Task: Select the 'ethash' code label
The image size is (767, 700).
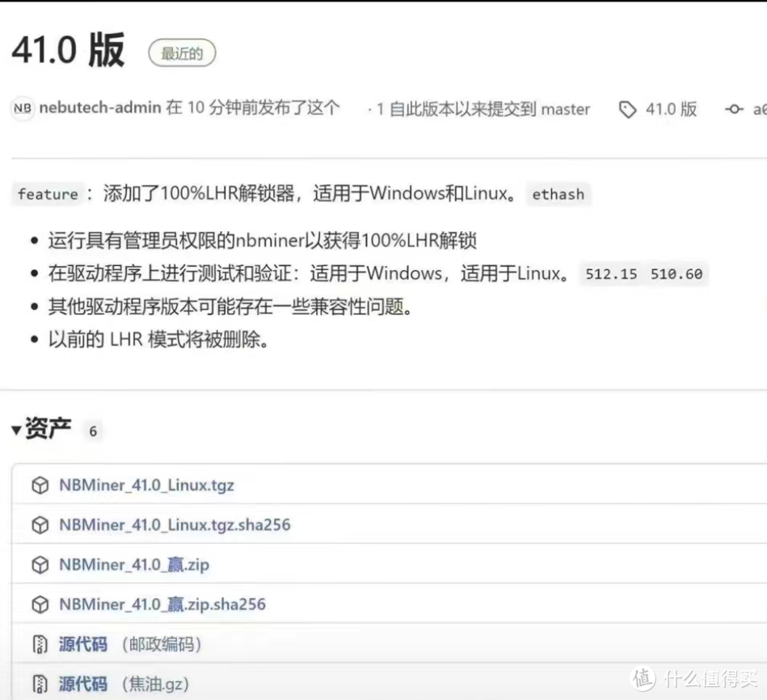Action: click(x=558, y=194)
